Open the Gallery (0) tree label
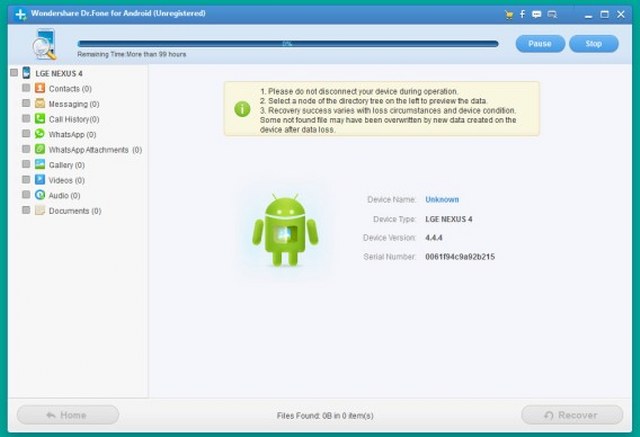The width and height of the screenshot is (640, 437). [x=67, y=165]
